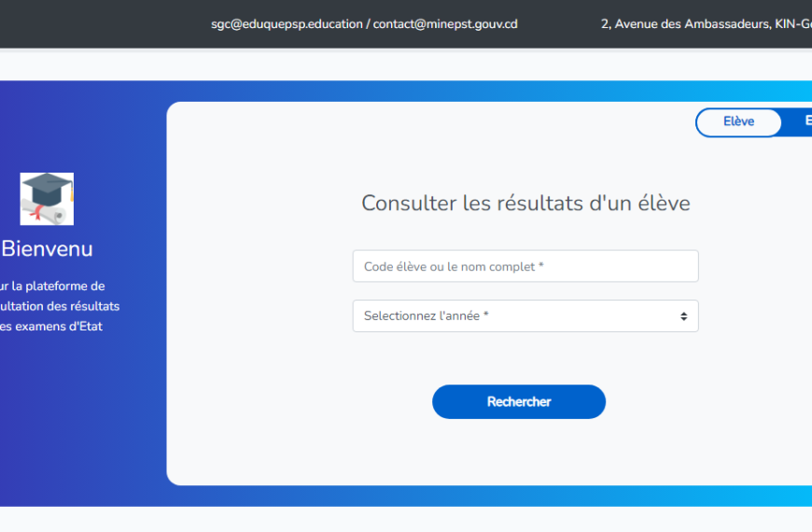Screen dimensions: 812x532
Task: Click the Code élève ou nom complet field
Action: (x=525, y=266)
